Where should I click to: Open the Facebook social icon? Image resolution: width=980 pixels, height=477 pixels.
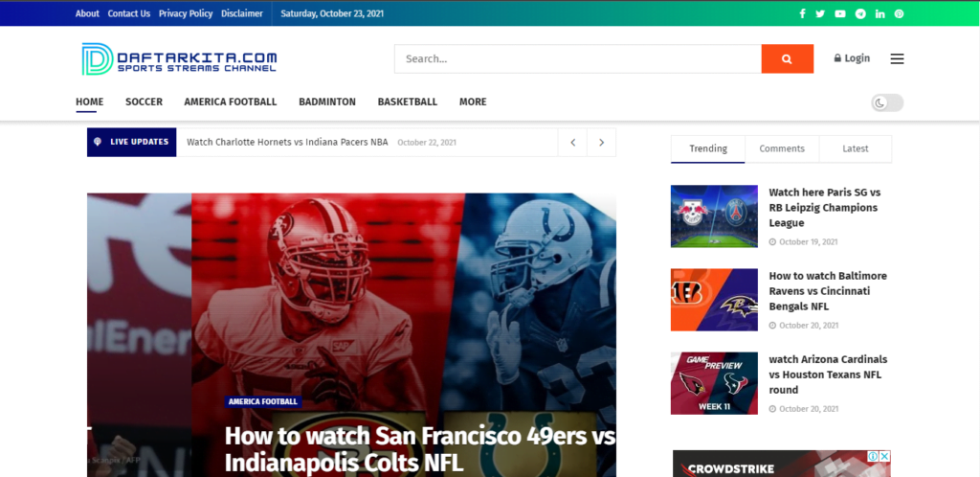click(803, 13)
